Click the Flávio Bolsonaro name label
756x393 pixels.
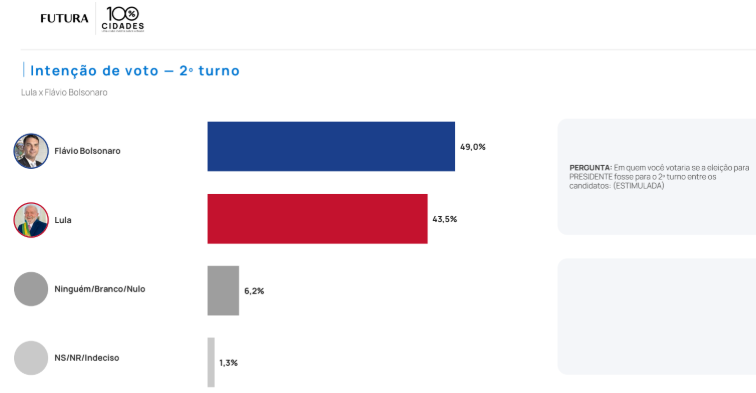(87, 151)
